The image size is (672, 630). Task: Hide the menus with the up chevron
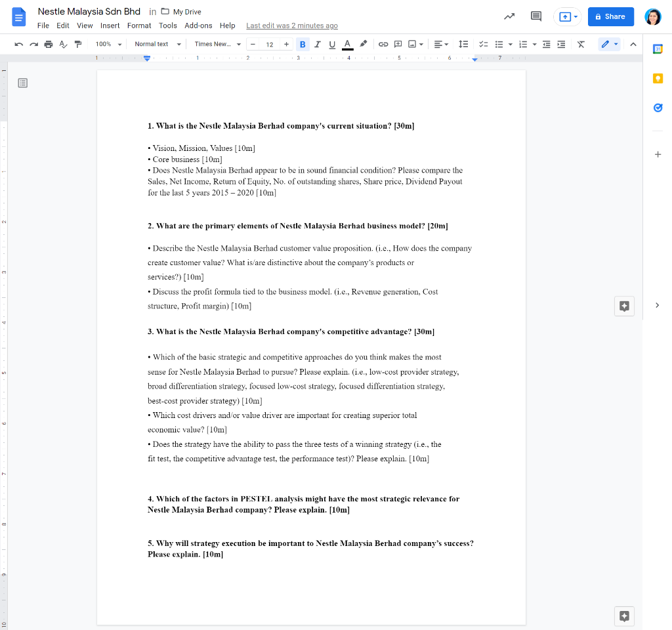[x=633, y=44]
